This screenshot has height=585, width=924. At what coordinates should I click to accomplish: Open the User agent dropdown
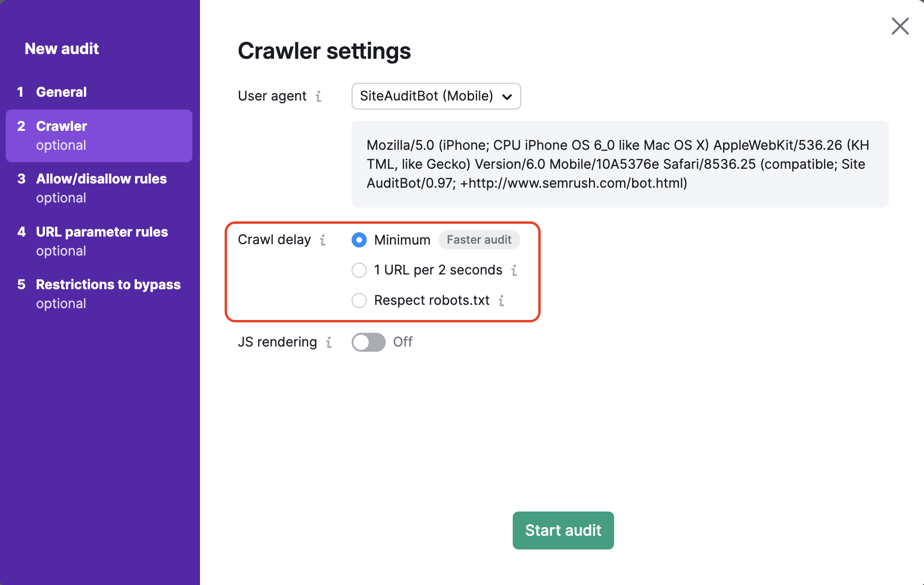pyautogui.click(x=435, y=96)
